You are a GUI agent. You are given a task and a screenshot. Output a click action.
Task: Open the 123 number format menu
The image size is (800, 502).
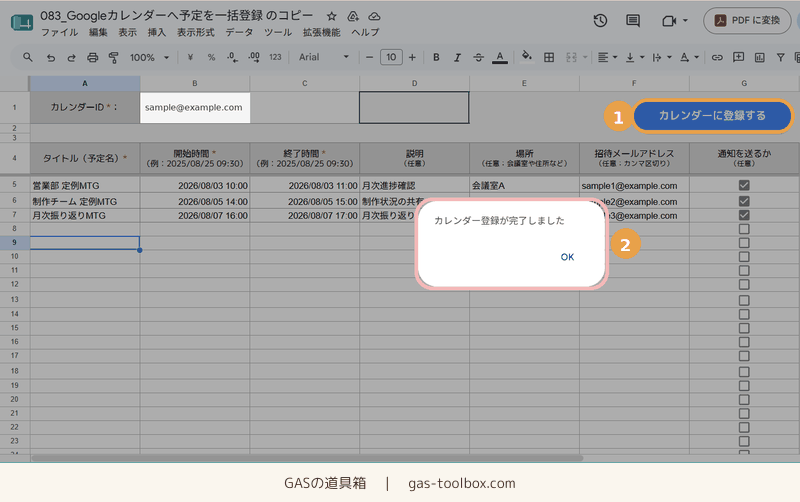pyautogui.click(x=276, y=57)
